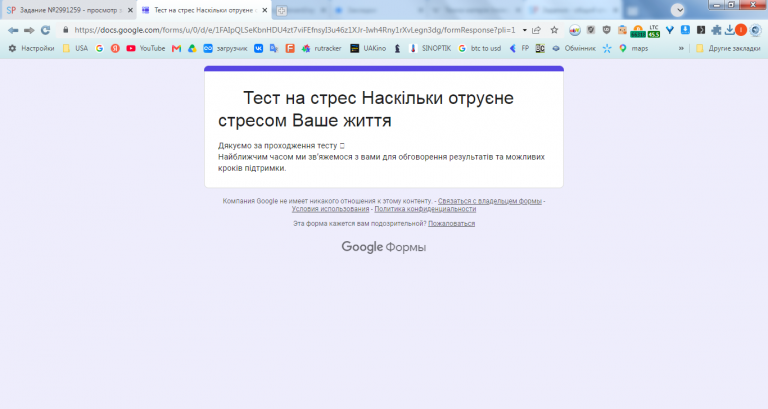
Task: Click the Связаться с владельцем формы link
Action: click(490, 201)
